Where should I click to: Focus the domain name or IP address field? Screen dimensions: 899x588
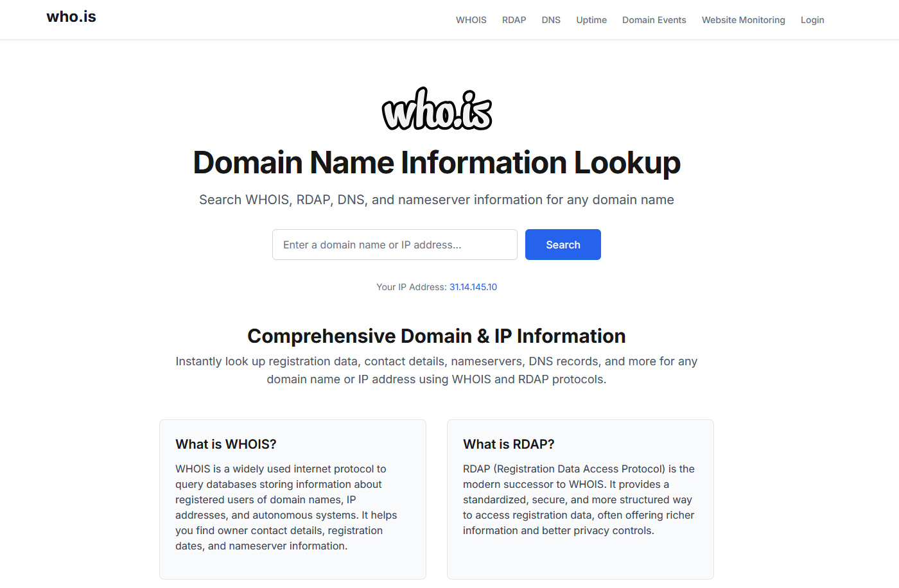[x=394, y=245]
